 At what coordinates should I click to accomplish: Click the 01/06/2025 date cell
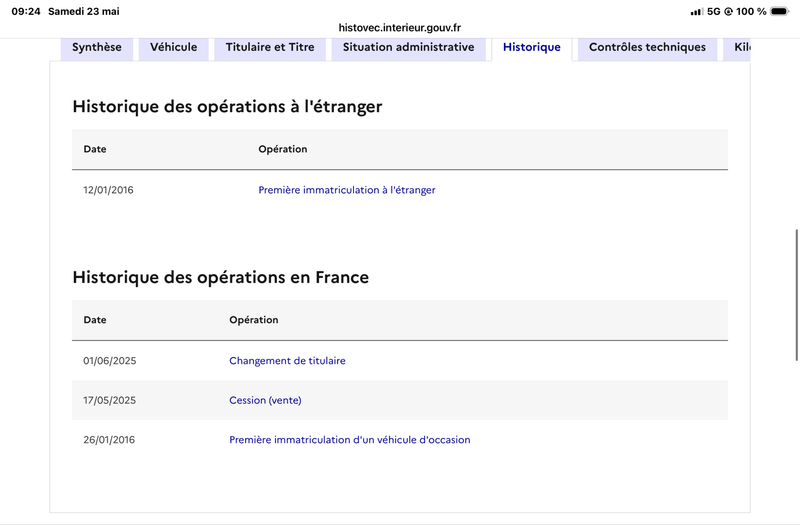point(110,361)
